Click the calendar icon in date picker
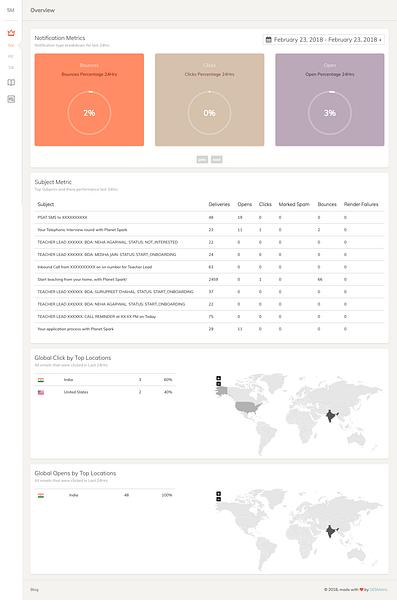 [x=268, y=39]
